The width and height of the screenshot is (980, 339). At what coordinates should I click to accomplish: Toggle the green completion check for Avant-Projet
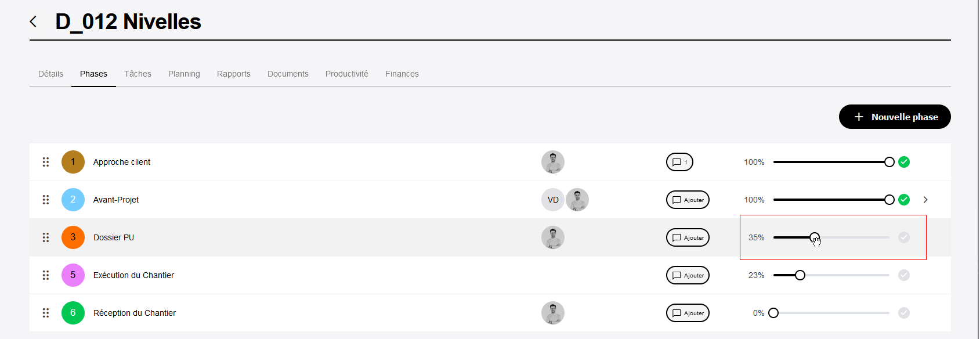[x=904, y=200]
